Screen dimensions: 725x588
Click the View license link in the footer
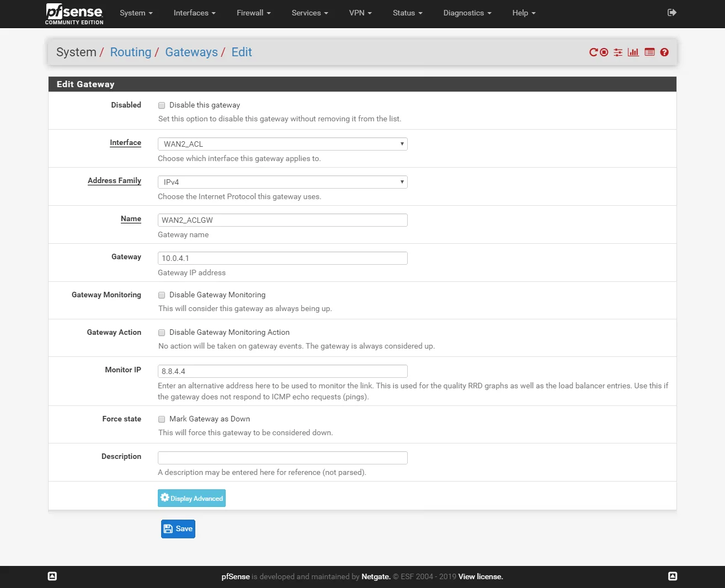point(479,576)
